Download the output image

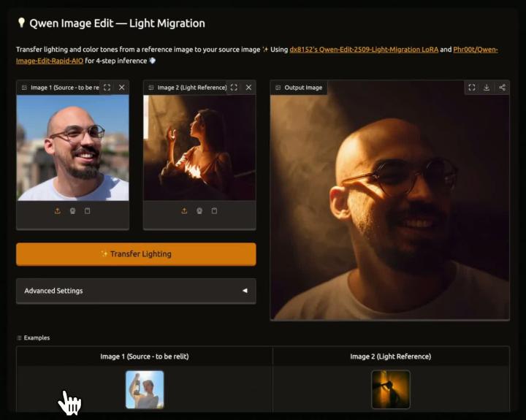point(487,88)
